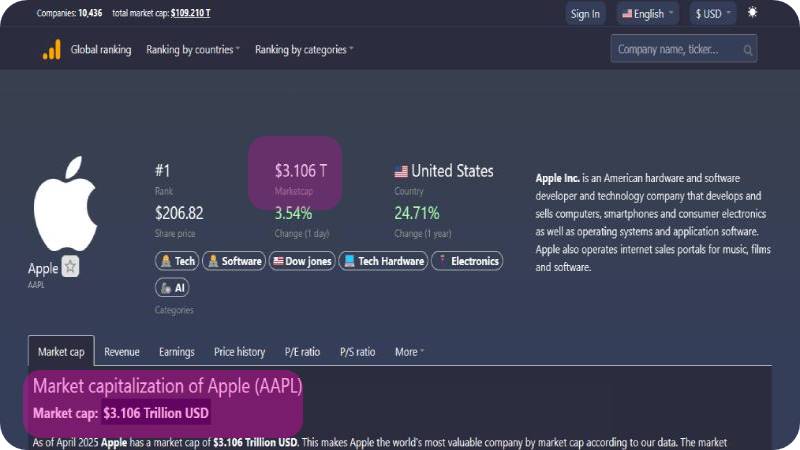Select the AI category tag
This screenshot has height=450, width=800.
pos(172,288)
